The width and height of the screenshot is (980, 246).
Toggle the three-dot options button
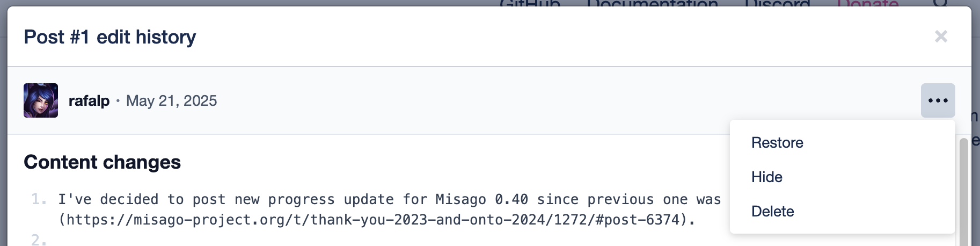point(938,100)
